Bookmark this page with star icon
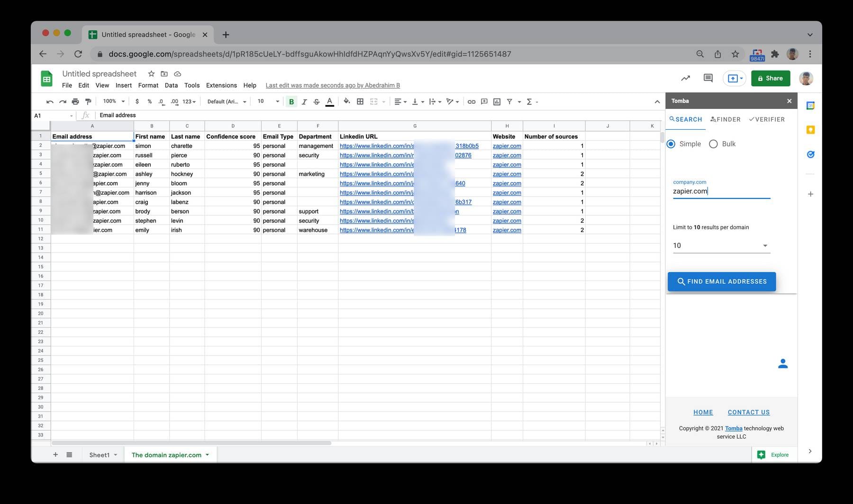The image size is (853, 504). [x=735, y=54]
